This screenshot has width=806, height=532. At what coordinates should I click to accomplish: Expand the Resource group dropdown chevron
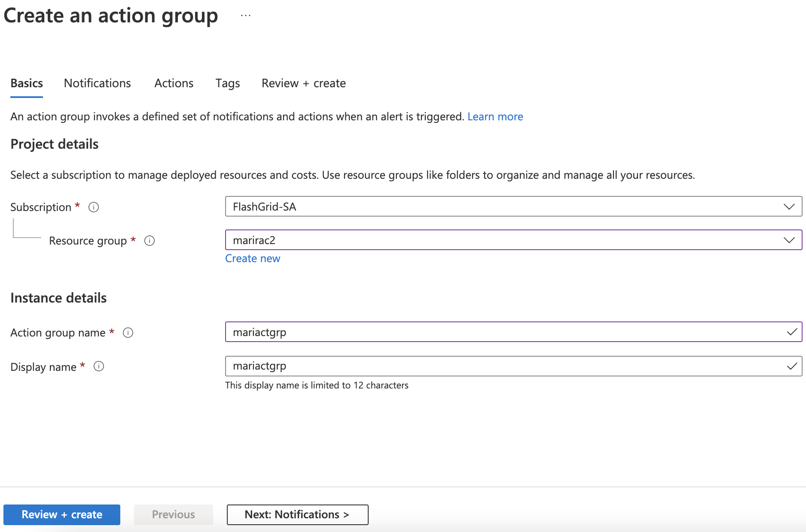pyautogui.click(x=789, y=240)
